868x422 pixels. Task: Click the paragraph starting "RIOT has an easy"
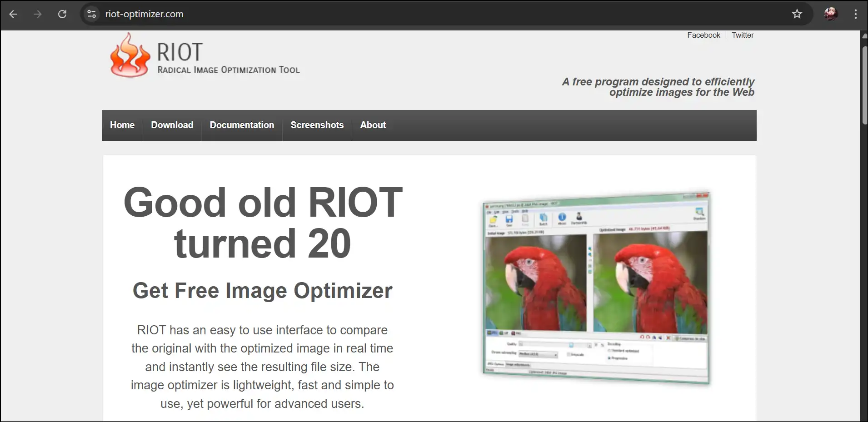(x=263, y=367)
